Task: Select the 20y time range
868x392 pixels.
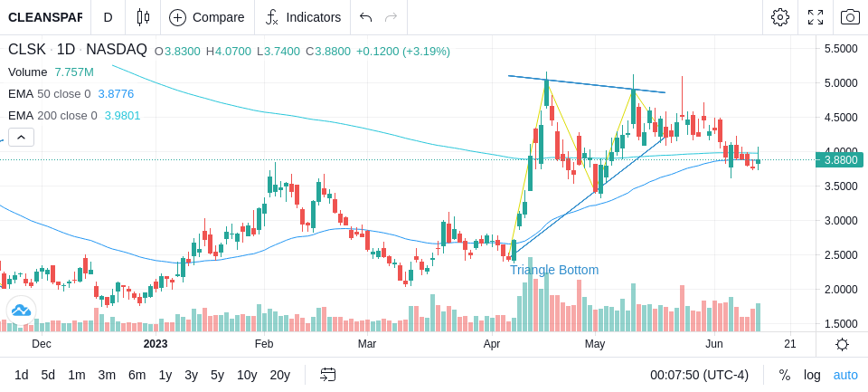Action: click(x=279, y=375)
